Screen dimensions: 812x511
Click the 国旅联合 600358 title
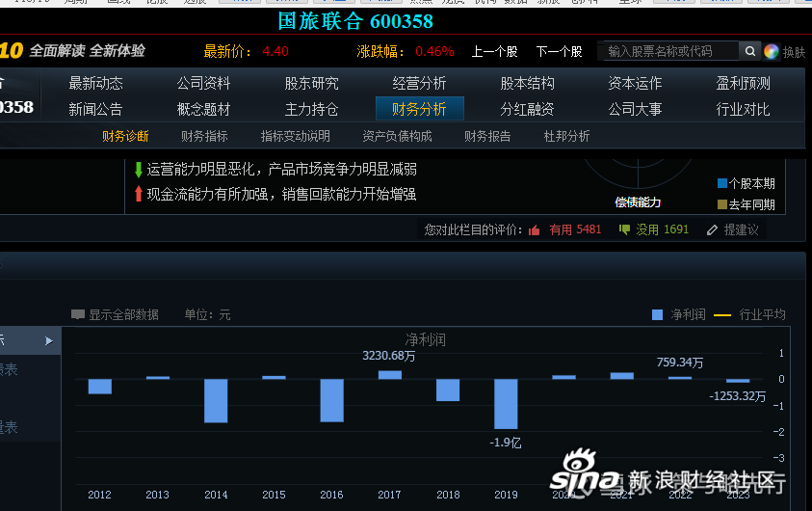(x=355, y=21)
